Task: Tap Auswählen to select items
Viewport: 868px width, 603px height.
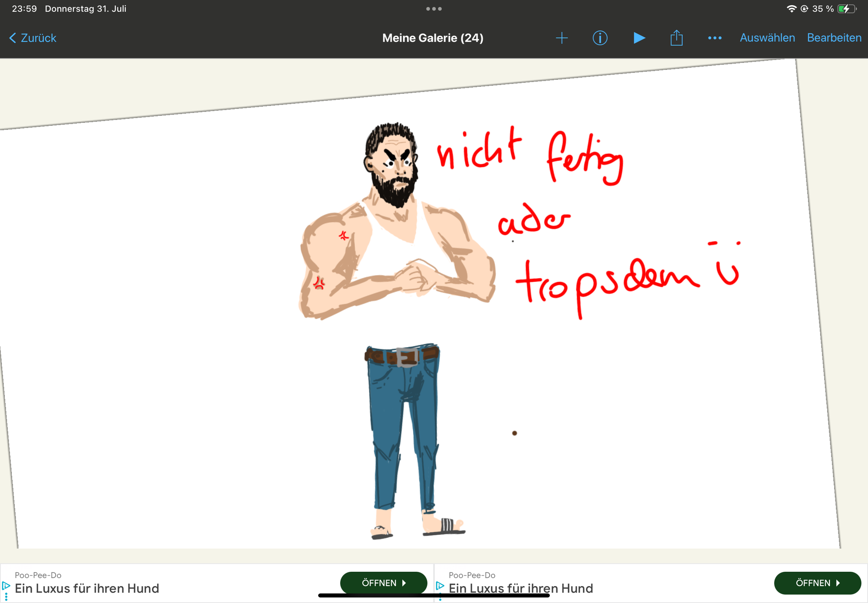Action: [x=767, y=38]
